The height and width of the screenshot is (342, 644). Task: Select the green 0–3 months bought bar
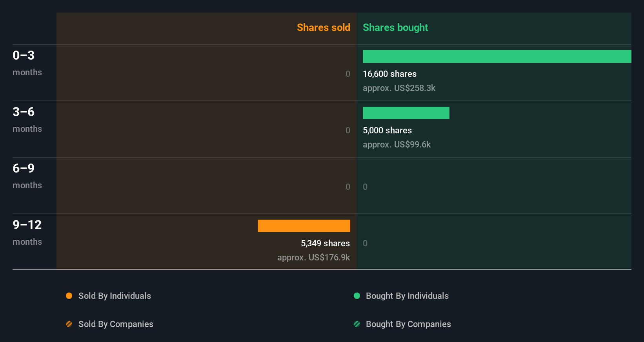pyautogui.click(x=497, y=56)
